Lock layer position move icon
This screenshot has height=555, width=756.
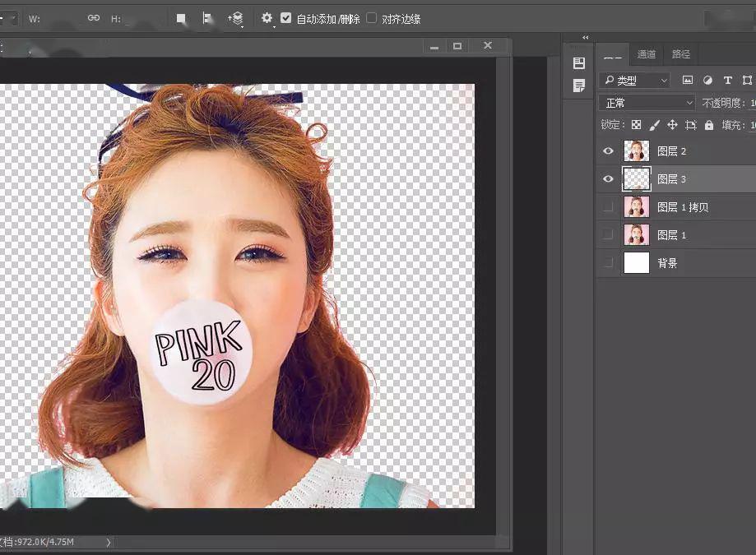[672, 125]
